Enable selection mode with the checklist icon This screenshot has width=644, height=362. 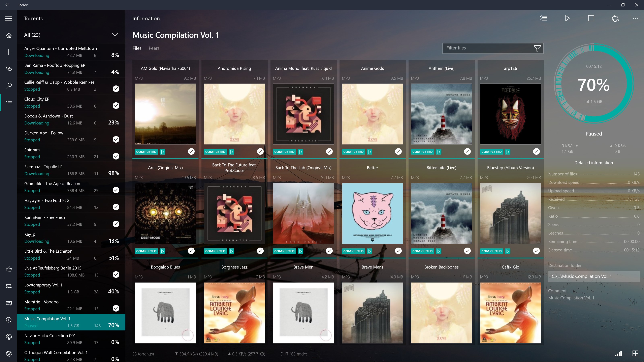tap(543, 18)
